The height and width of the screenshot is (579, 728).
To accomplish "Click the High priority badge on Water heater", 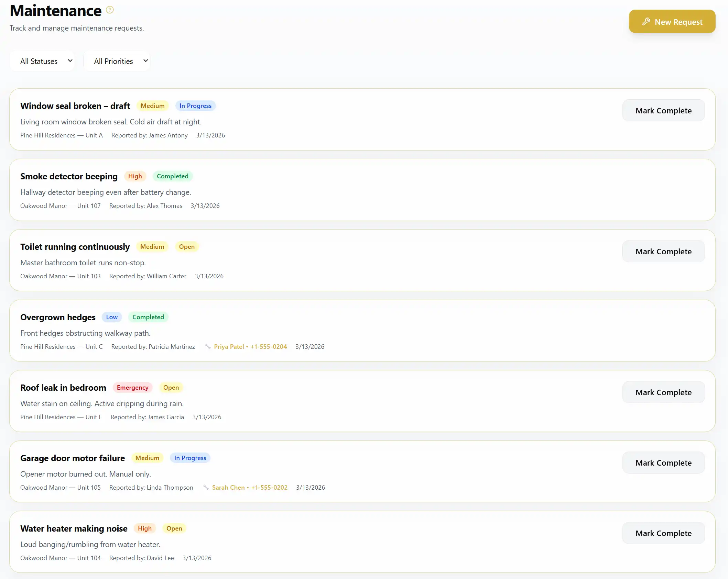I will click(x=144, y=528).
